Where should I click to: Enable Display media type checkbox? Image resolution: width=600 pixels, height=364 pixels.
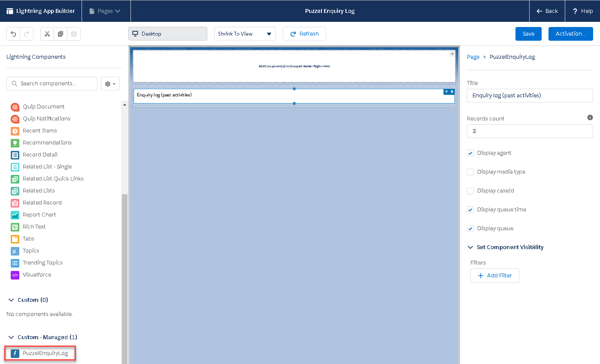470,172
